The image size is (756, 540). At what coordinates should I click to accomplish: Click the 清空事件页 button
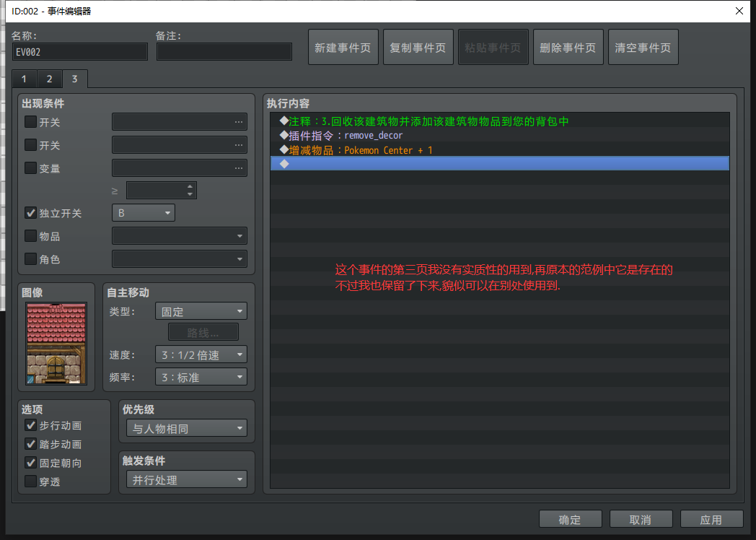(x=643, y=48)
